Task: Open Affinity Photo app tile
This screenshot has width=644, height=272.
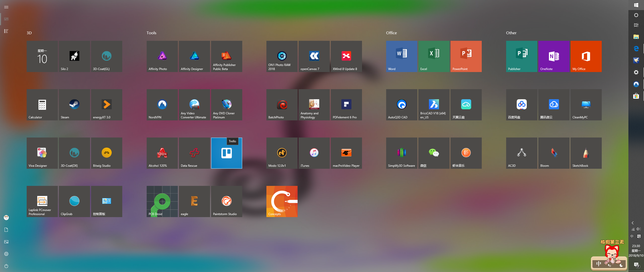Action: click(162, 56)
